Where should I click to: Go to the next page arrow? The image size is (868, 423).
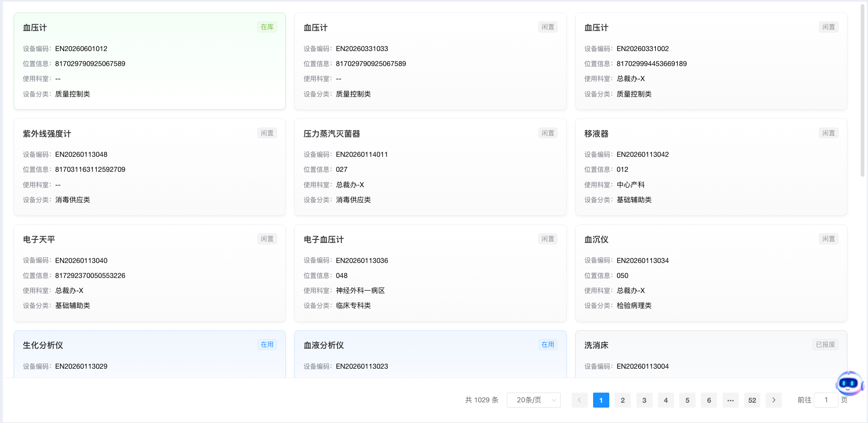(774, 400)
